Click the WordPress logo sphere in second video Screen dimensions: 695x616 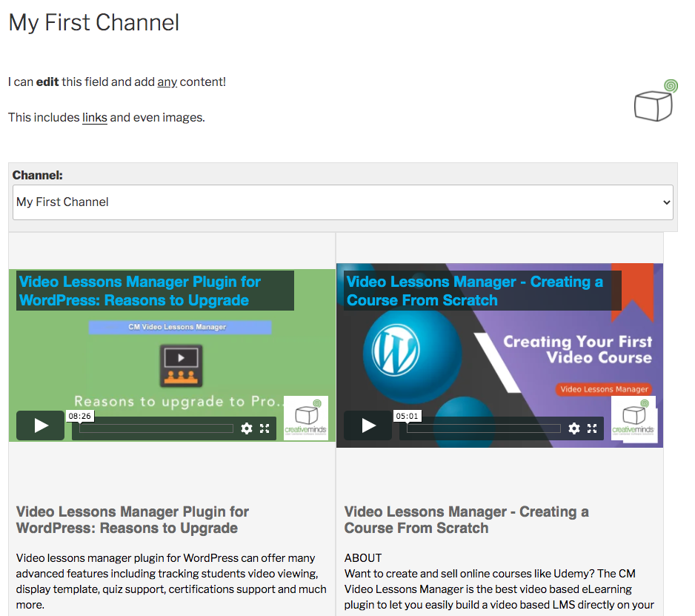pyautogui.click(x=412, y=356)
